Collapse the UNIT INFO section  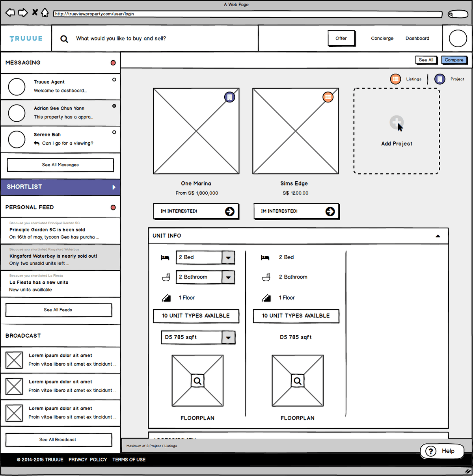(438, 236)
